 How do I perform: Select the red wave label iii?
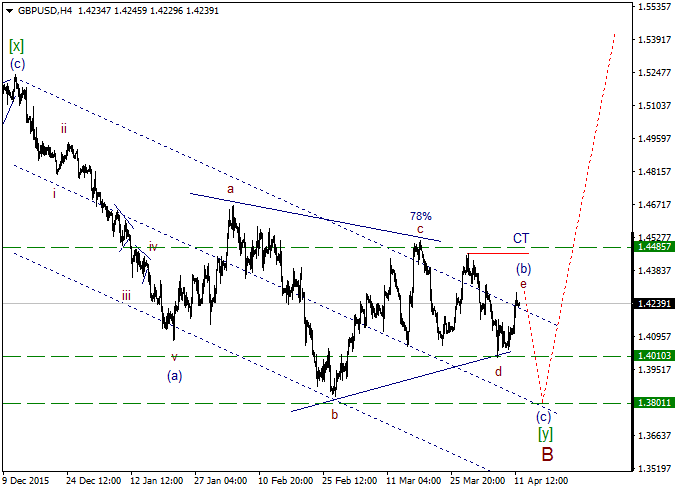[x=126, y=296]
